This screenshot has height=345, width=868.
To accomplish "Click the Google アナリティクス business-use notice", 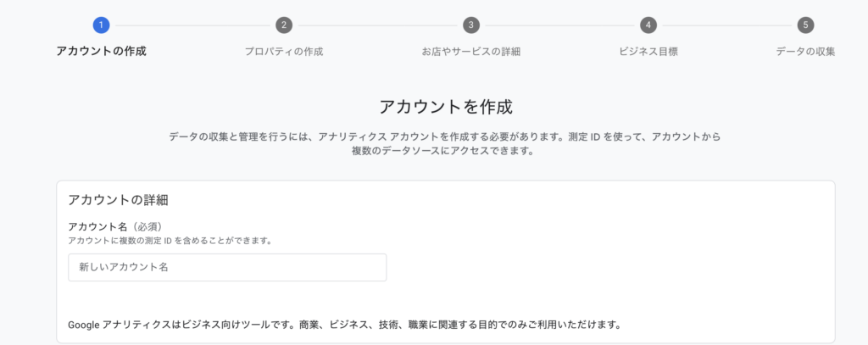I will [344, 325].
